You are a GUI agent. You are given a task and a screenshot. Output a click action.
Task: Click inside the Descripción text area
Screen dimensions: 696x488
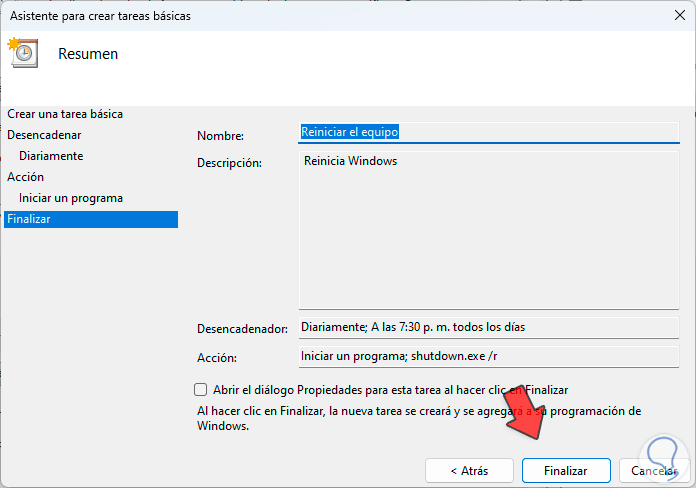click(488, 230)
